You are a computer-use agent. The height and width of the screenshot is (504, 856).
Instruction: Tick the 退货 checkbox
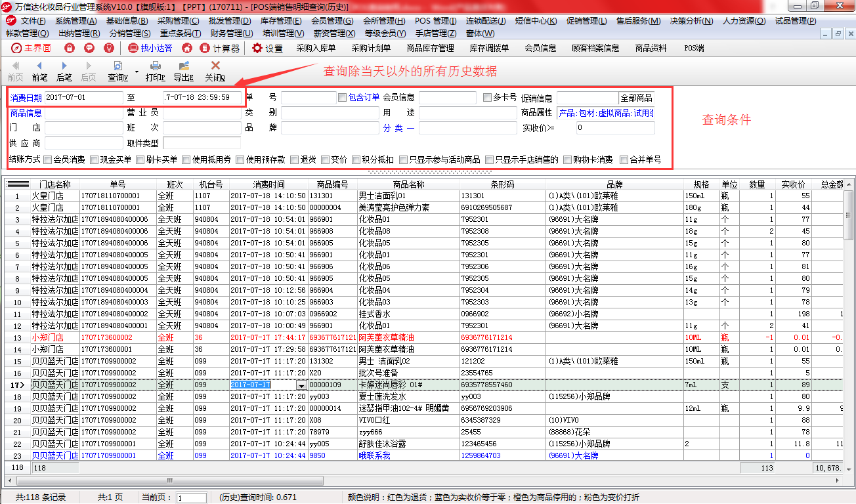pyautogui.click(x=294, y=159)
